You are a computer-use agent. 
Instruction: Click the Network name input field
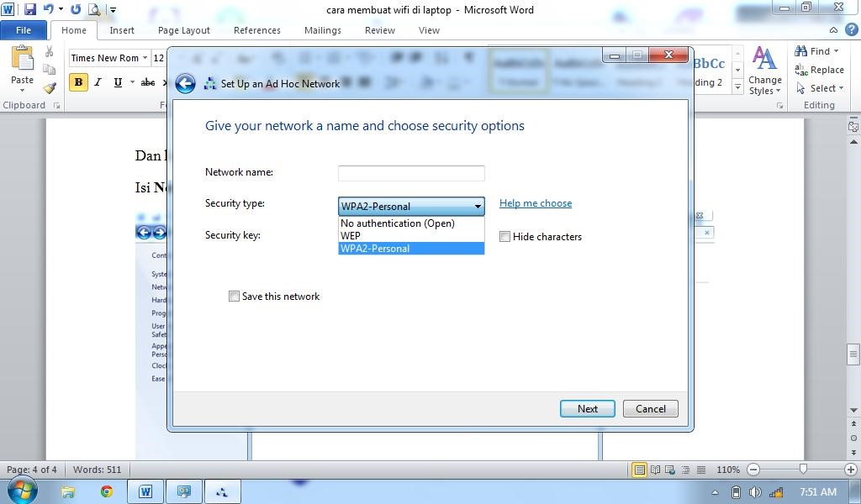(x=411, y=173)
